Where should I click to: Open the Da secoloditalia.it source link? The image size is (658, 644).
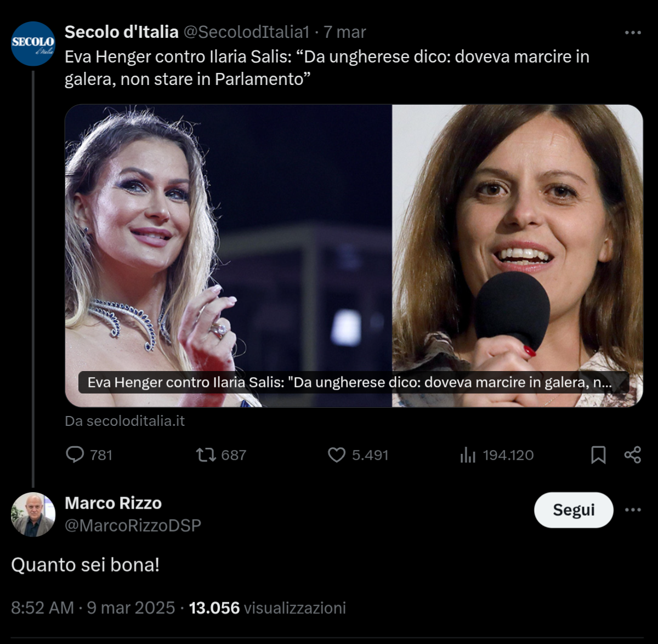click(x=125, y=421)
